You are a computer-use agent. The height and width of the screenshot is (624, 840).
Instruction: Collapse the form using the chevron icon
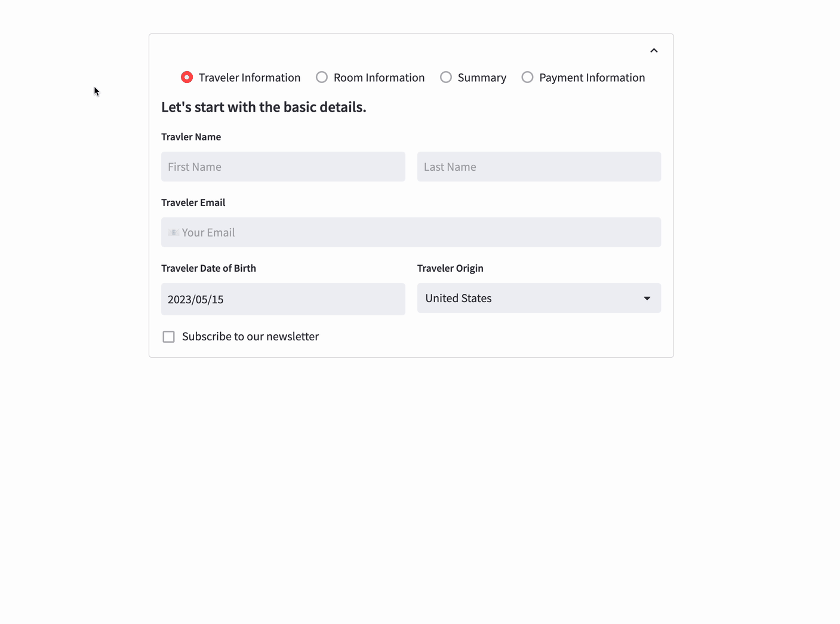pyautogui.click(x=653, y=50)
